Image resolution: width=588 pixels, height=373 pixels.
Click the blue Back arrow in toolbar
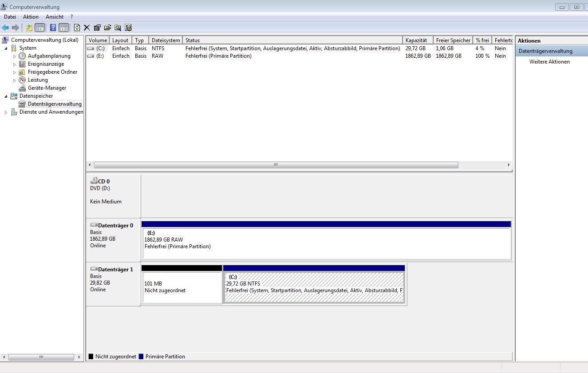click(x=5, y=28)
